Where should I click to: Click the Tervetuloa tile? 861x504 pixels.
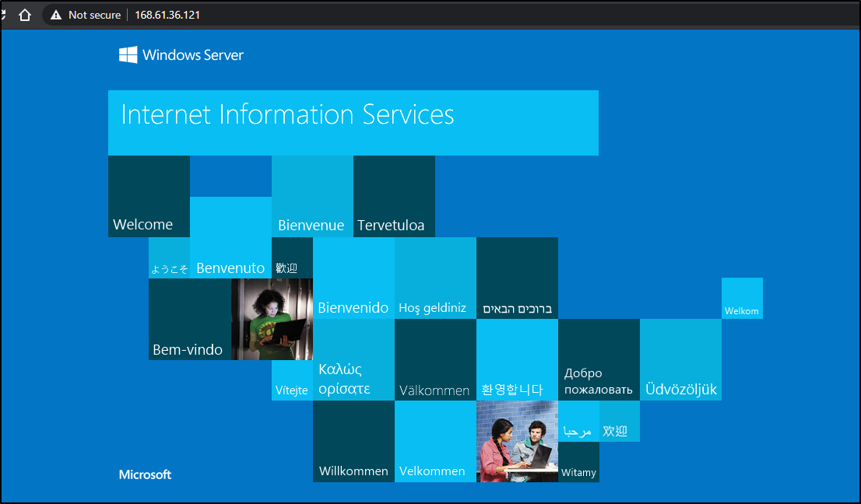(x=394, y=196)
